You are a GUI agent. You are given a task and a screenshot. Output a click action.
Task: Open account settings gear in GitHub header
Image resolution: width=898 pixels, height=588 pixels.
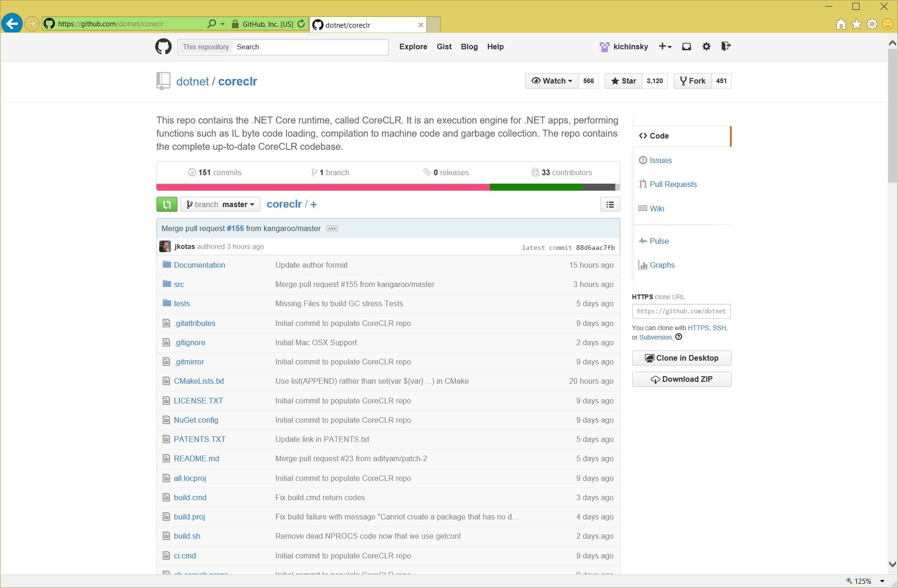[706, 46]
